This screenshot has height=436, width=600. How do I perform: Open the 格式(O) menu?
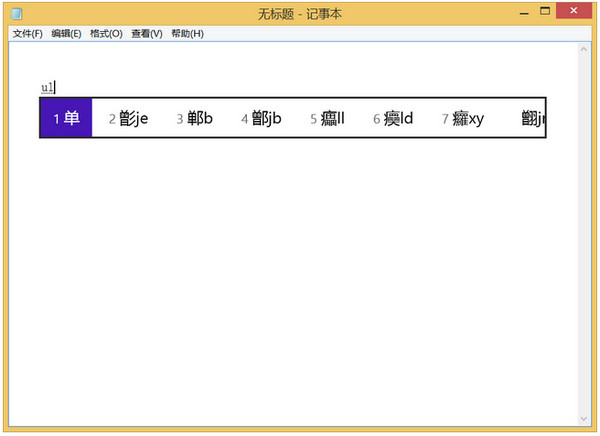pos(106,33)
